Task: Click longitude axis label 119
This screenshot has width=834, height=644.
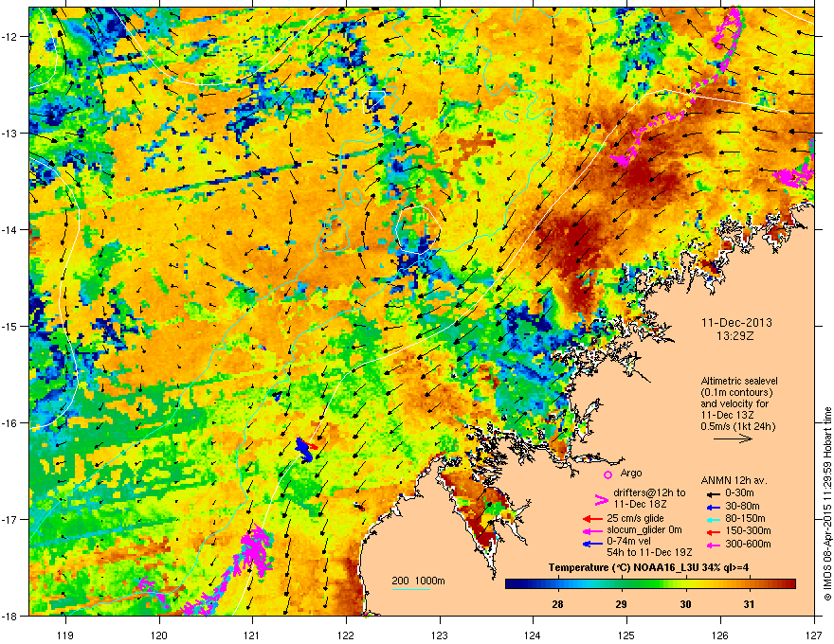Action: 65,635
